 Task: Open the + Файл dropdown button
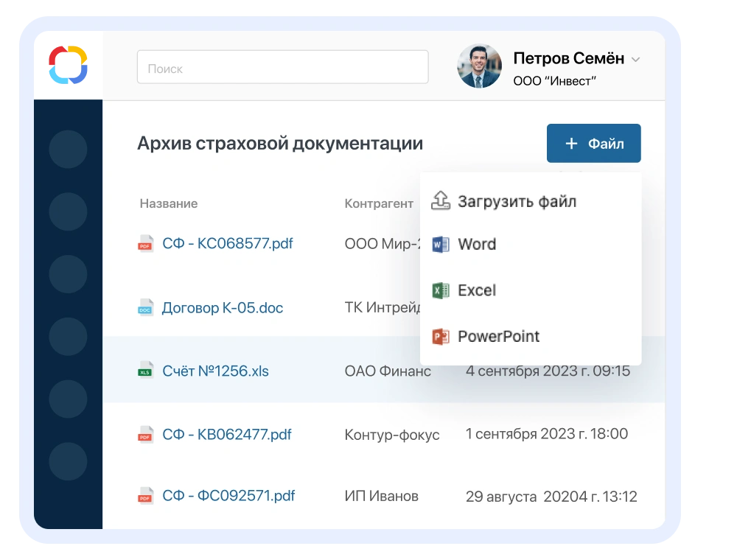click(593, 143)
